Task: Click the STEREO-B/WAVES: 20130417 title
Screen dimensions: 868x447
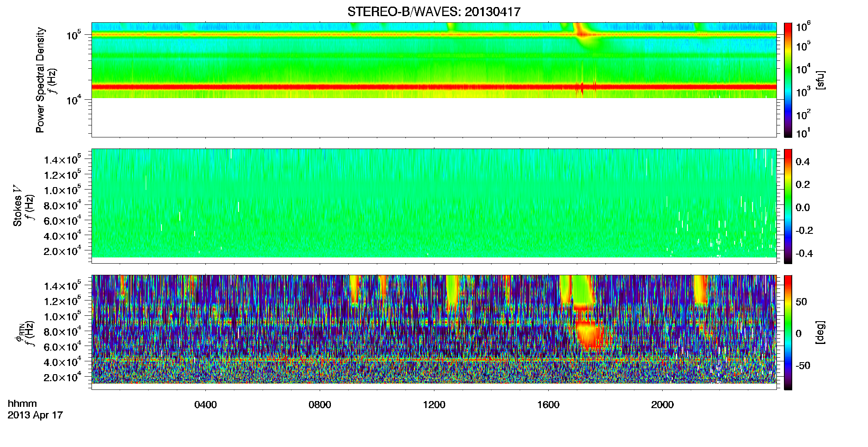Action: [x=434, y=12]
